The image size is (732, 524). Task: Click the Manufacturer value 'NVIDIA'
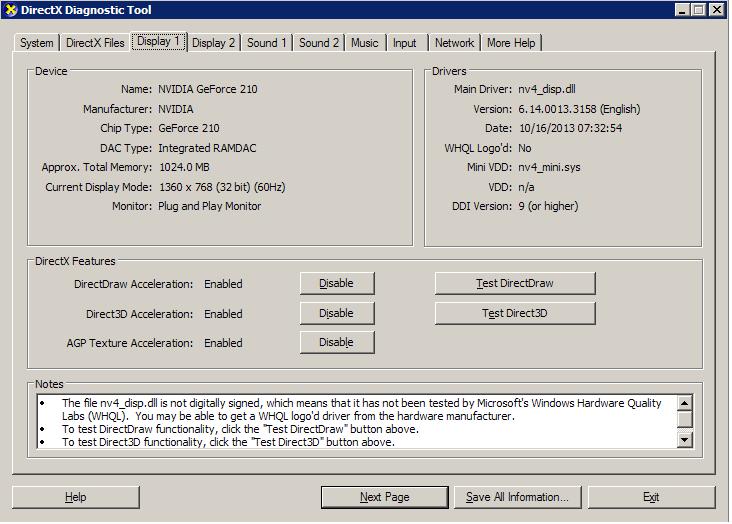[176, 109]
